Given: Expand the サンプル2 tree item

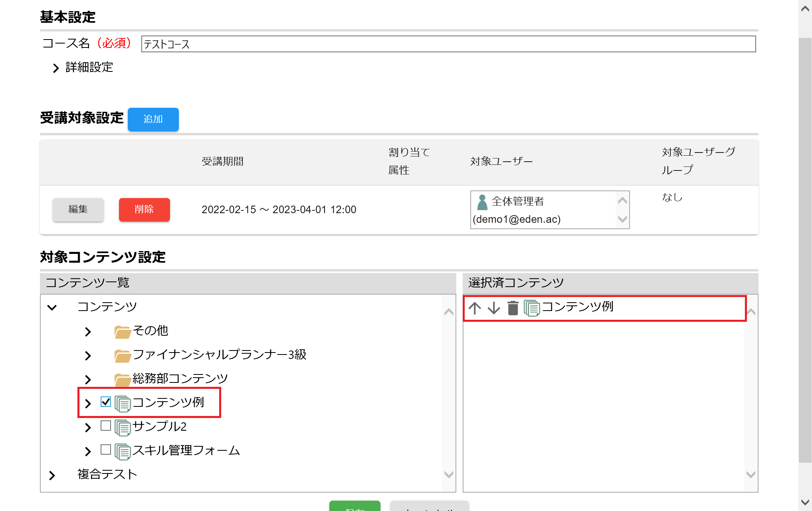Looking at the screenshot, I should point(88,427).
